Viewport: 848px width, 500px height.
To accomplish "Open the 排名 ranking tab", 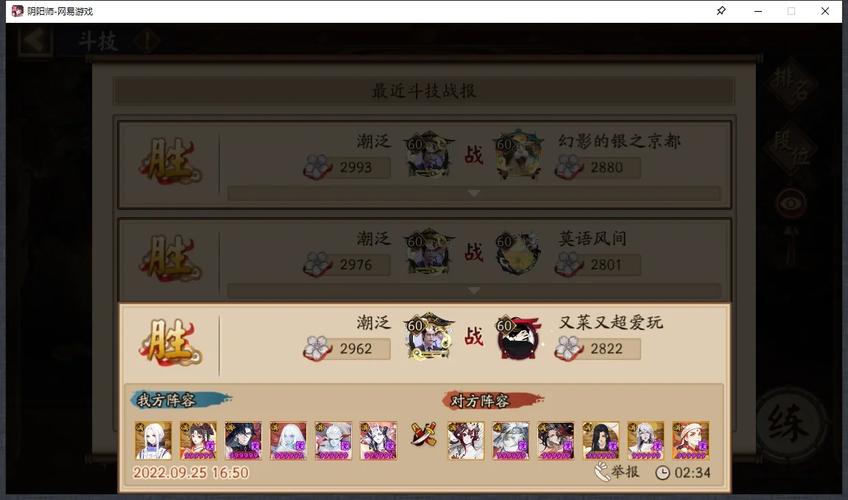I will pyautogui.click(x=791, y=84).
